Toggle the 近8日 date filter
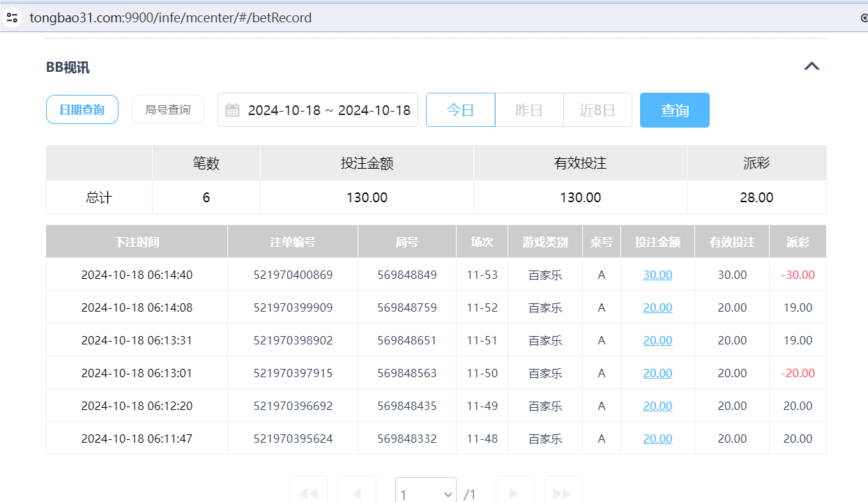The height and width of the screenshot is (502, 868). point(597,109)
